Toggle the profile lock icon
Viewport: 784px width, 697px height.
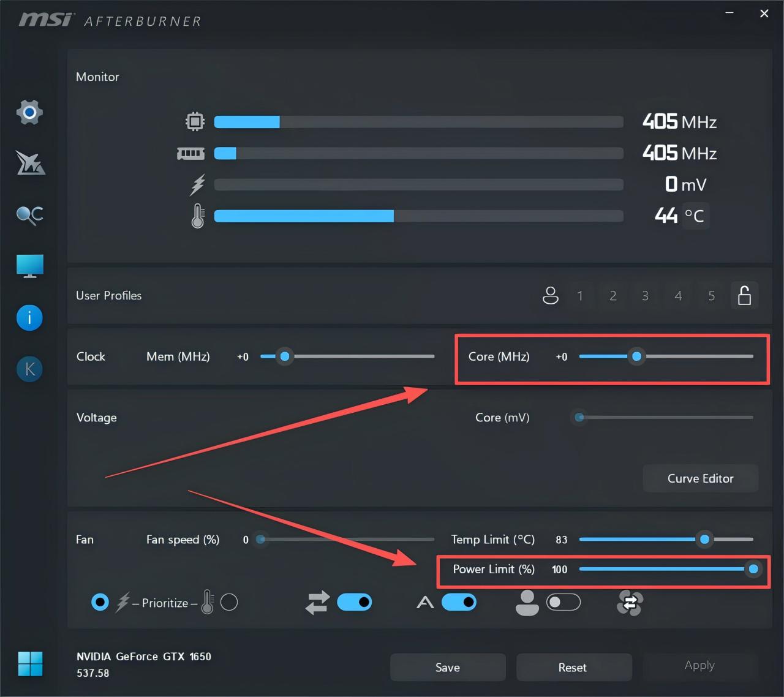(744, 295)
